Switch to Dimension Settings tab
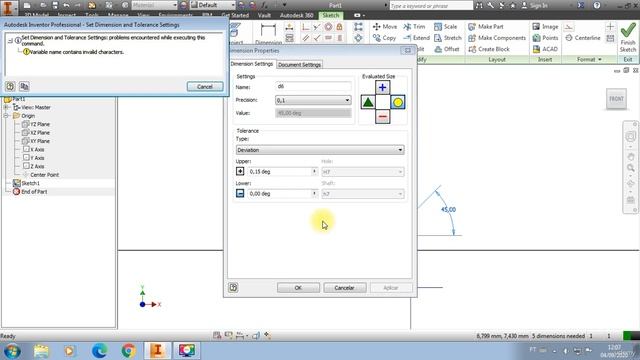 (252, 64)
